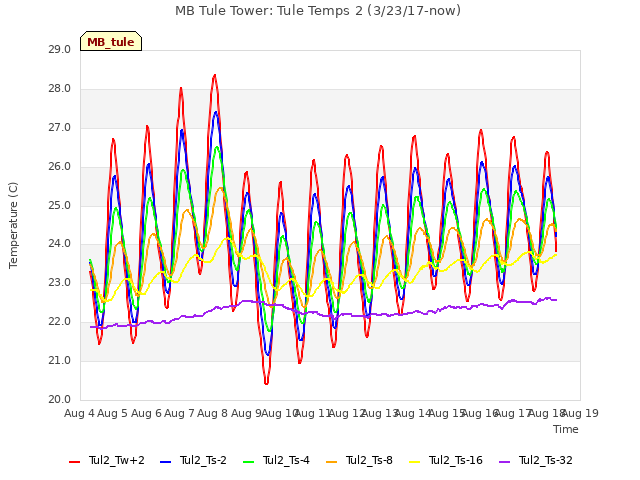Click the yellow Tul2_Ts-16 legend swatch
This screenshot has width=640, height=480.
[414, 462]
